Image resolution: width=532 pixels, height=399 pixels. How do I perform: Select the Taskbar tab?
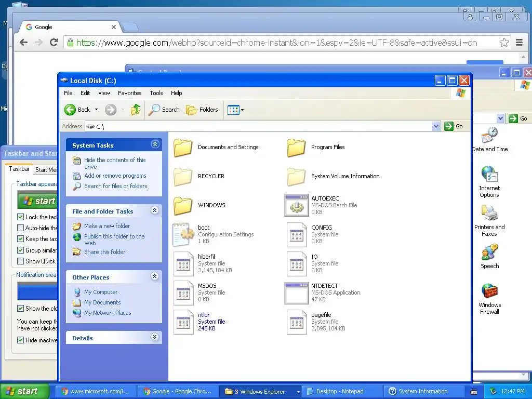[19, 169]
